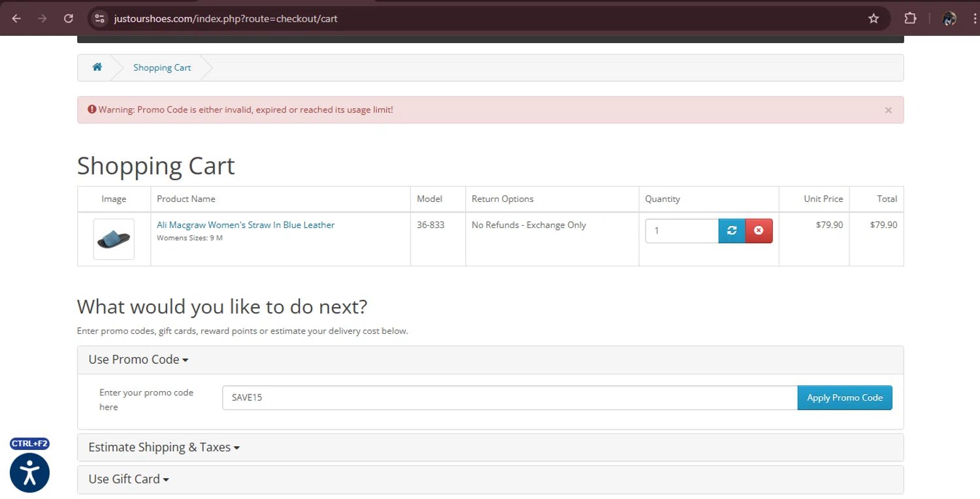Click the Shopping Cart page heading

(156, 166)
